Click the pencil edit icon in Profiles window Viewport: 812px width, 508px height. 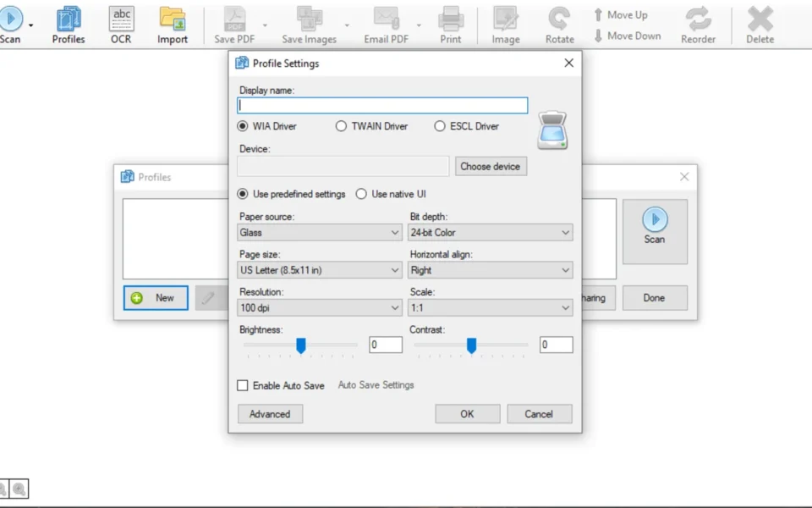tap(208, 298)
